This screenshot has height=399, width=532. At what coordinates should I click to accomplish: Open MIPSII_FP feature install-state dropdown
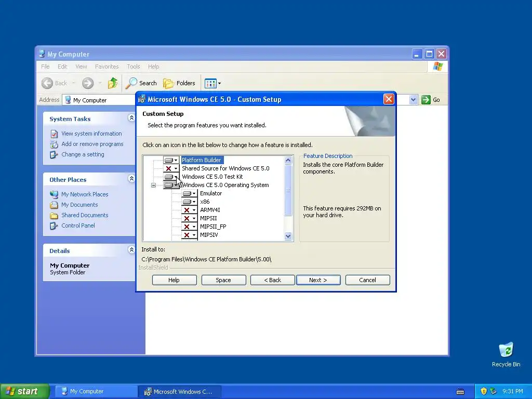tap(189, 227)
